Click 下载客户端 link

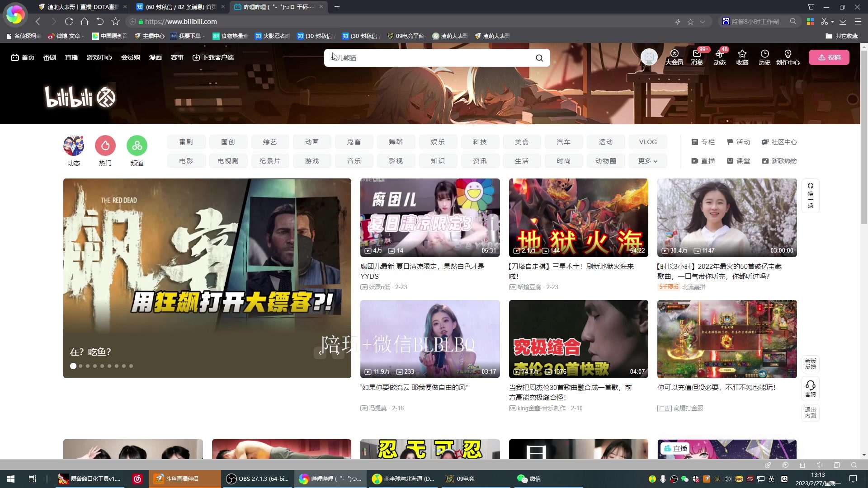[x=213, y=57]
